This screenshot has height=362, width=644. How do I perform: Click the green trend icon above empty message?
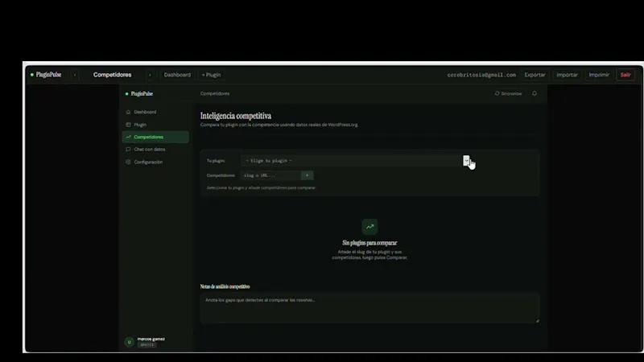369,227
